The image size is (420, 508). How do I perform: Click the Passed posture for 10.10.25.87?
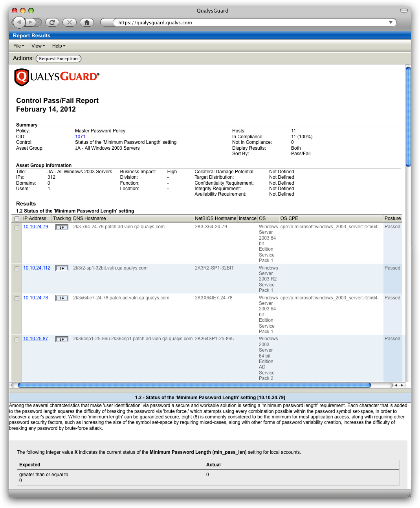coord(392,339)
